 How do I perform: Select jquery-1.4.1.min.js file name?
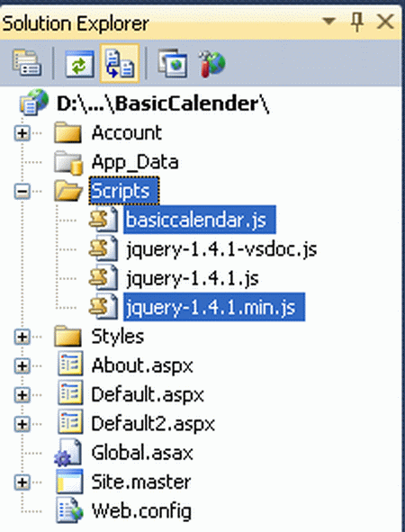(214, 307)
